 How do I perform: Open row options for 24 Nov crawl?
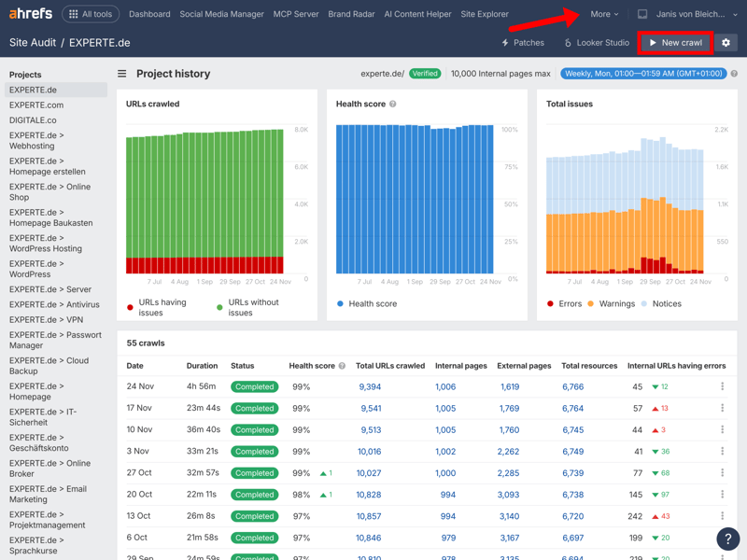point(722,386)
